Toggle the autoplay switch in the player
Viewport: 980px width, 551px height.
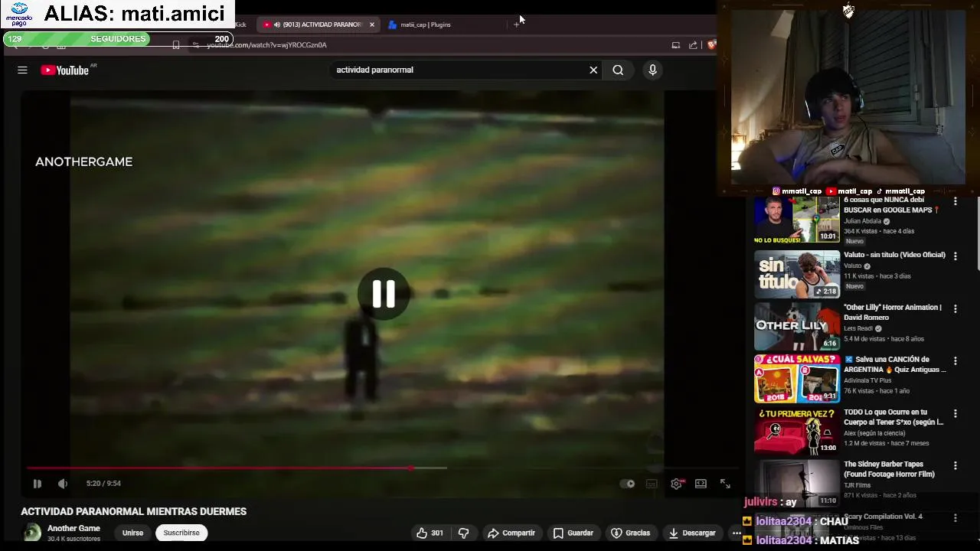pos(627,484)
